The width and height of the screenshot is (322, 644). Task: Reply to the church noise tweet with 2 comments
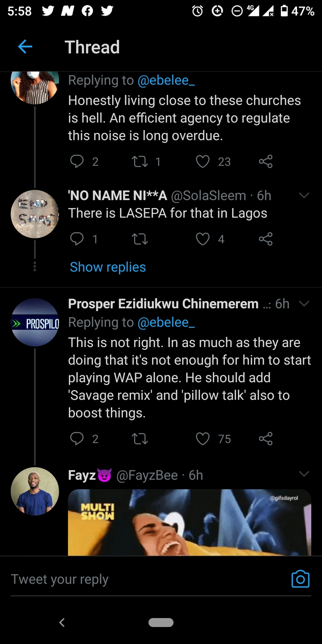point(77,161)
